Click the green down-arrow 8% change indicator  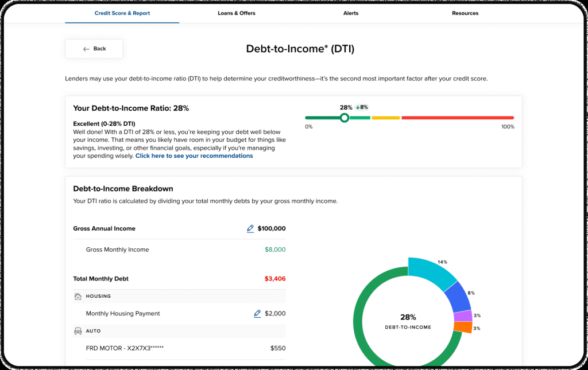coord(361,107)
